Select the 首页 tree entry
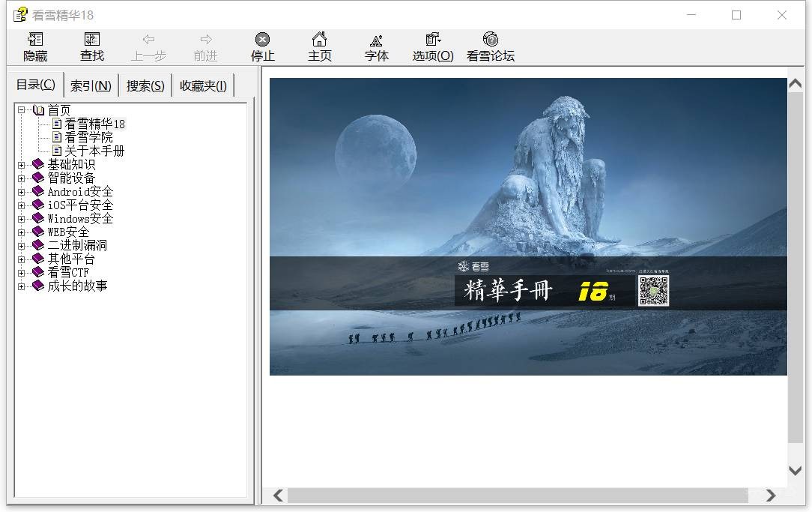Screen dimensions: 812x512 point(59,110)
